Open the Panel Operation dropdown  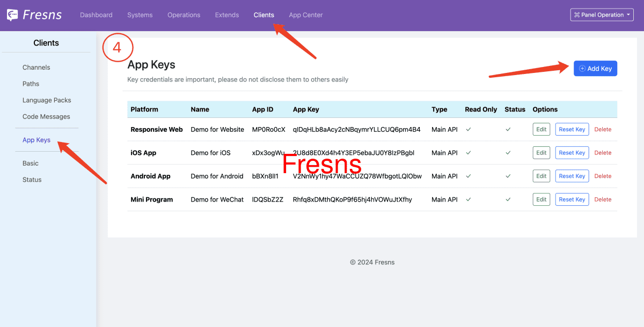pyautogui.click(x=601, y=14)
